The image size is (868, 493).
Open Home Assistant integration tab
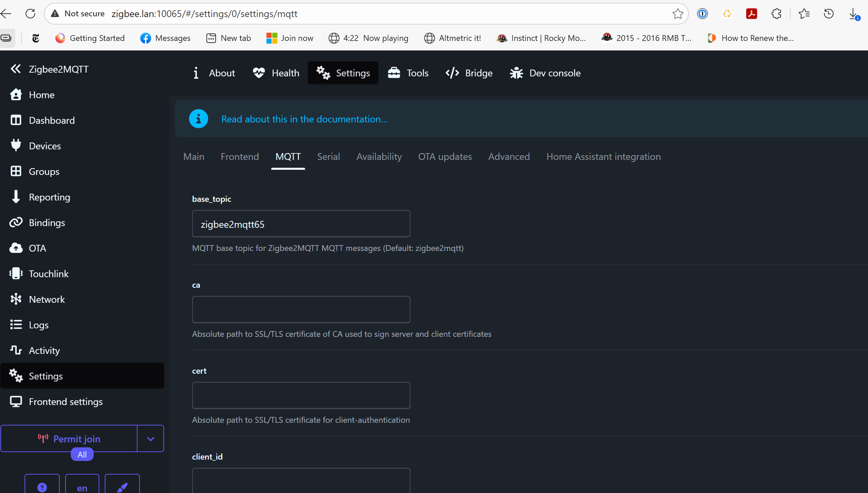tap(603, 156)
